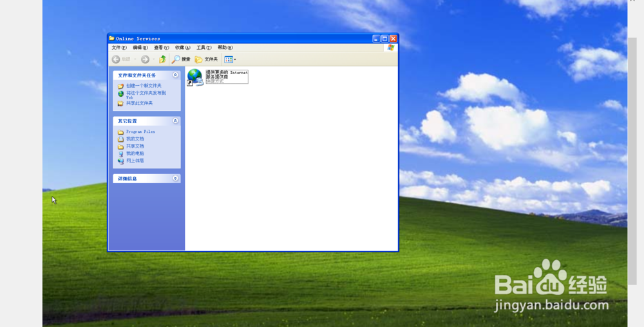
Task: Toggle the 文件夹 folders pane button
Action: tap(207, 59)
